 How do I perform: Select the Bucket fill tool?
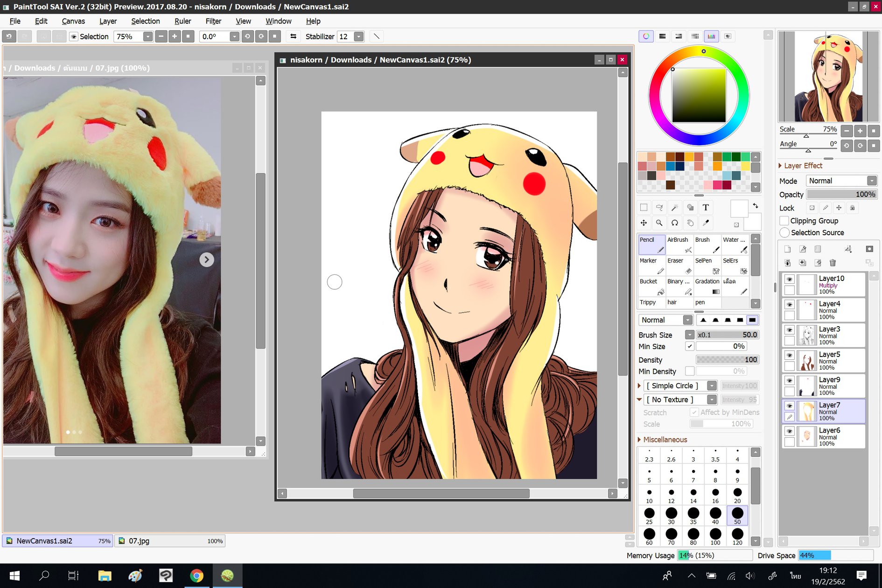click(651, 287)
